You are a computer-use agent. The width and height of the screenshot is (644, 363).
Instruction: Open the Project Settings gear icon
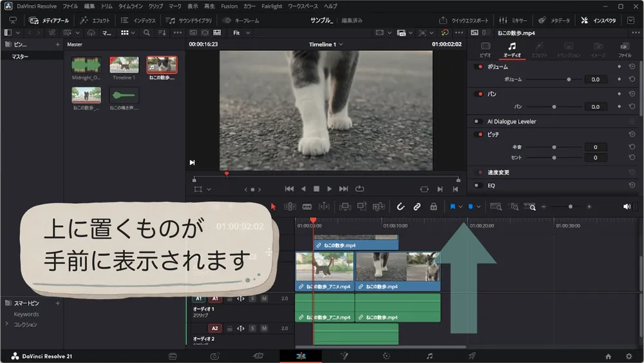click(x=629, y=357)
